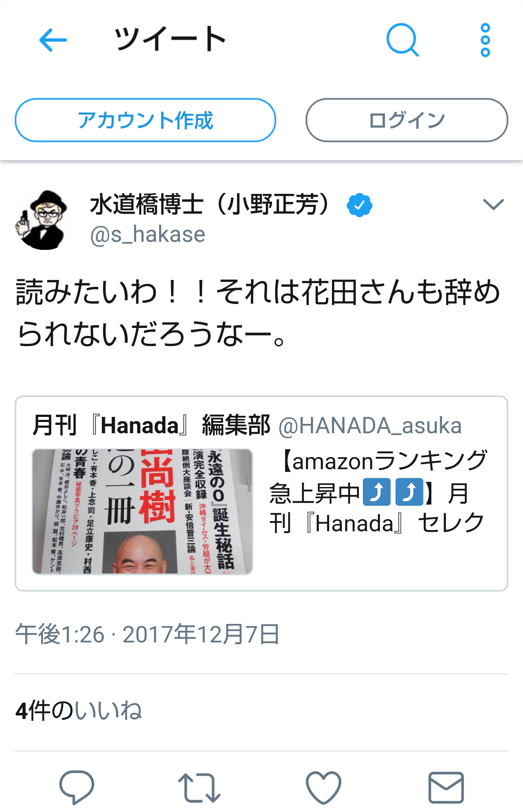
Task: Tap the reply speech bubble icon
Action: click(77, 787)
